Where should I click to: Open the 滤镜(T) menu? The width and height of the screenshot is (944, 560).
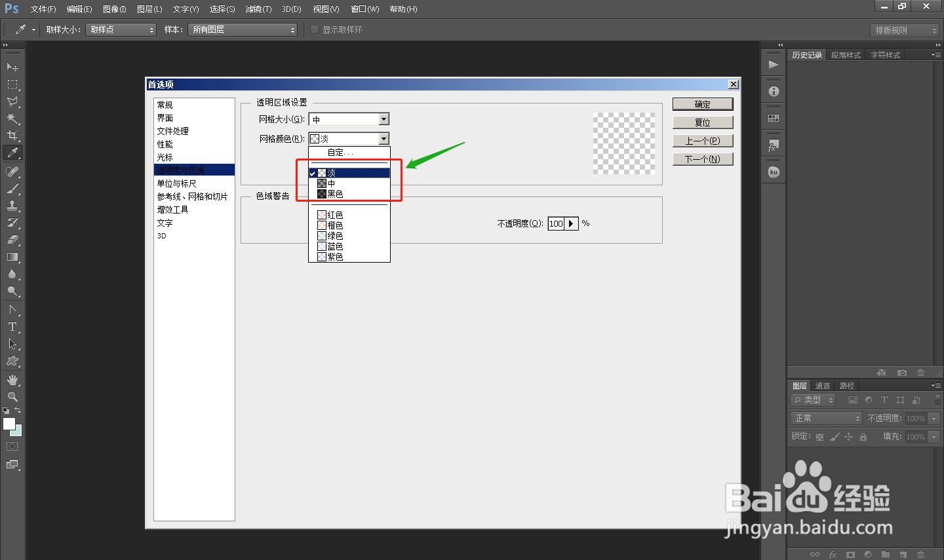(258, 9)
